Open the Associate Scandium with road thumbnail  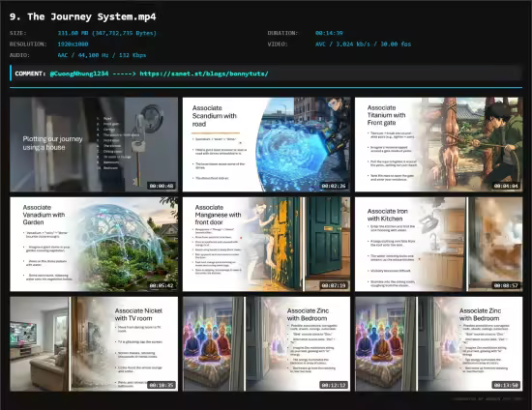[266, 144]
